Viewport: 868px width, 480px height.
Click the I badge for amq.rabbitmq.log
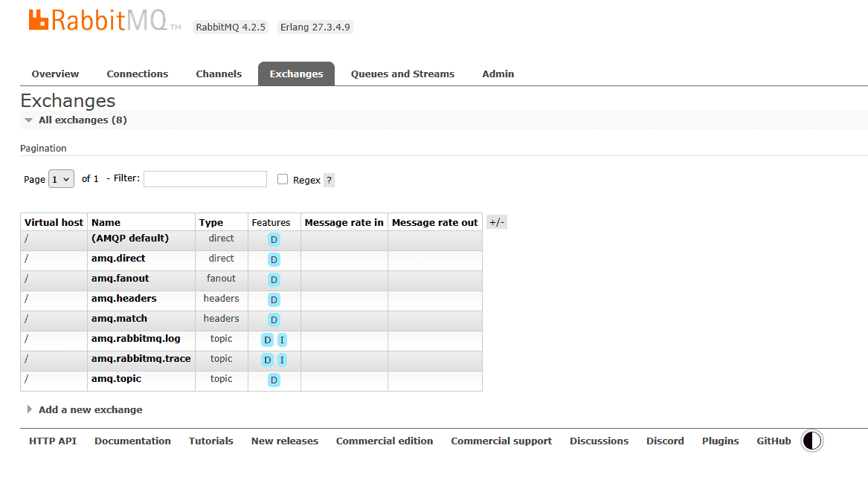282,340
